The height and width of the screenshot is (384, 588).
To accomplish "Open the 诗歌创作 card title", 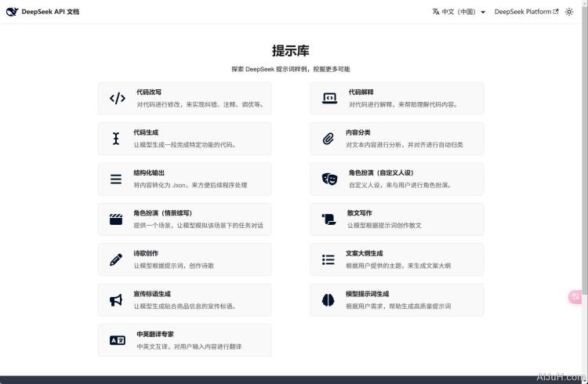I will (146, 253).
